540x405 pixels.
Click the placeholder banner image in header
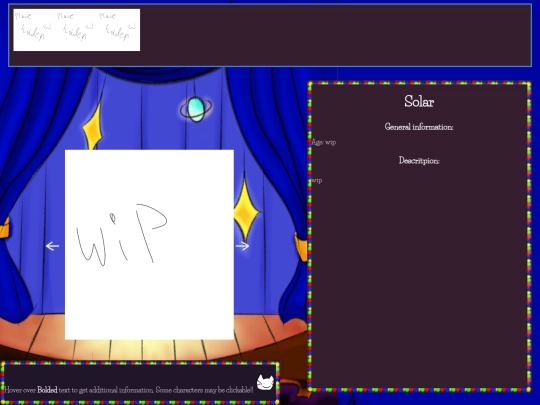tap(76, 30)
